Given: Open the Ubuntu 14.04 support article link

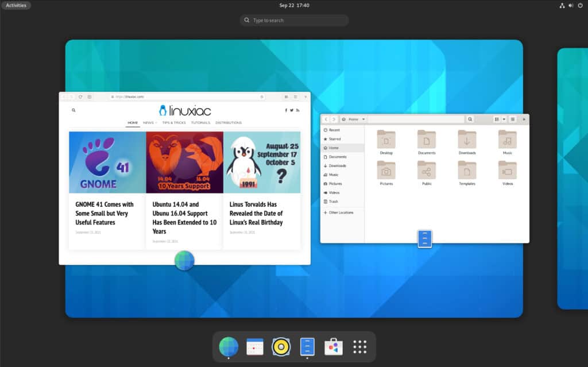Looking at the screenshot, I should (x=184, y=218).
